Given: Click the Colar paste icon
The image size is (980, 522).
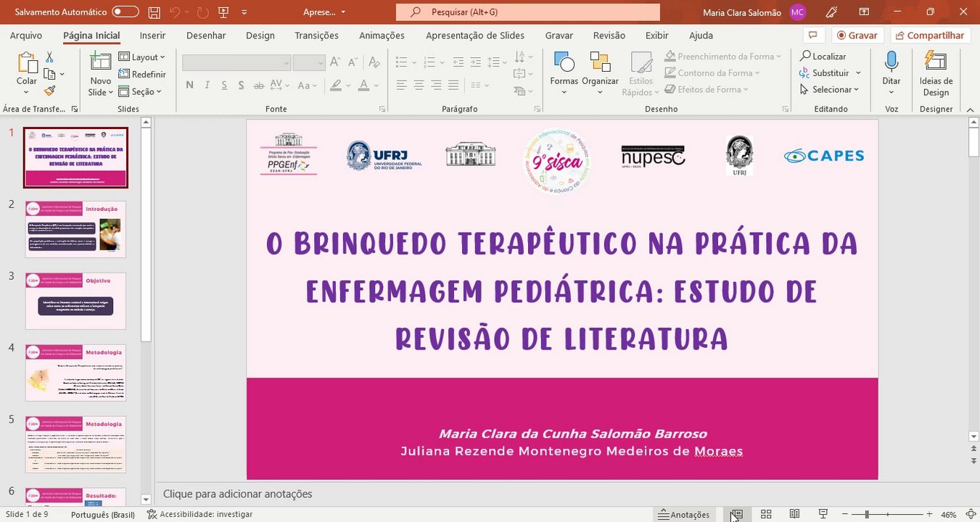Looking at the screenshot, I should [x=27, y=63].
